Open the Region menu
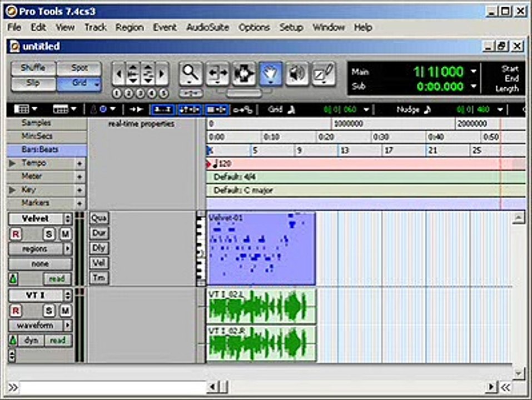The width and height of the screenshot is (532, 400). [x=130, y=27]
